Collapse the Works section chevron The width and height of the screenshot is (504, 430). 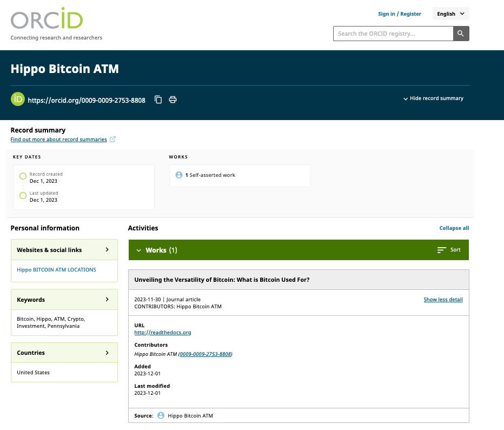coord(138,250)
